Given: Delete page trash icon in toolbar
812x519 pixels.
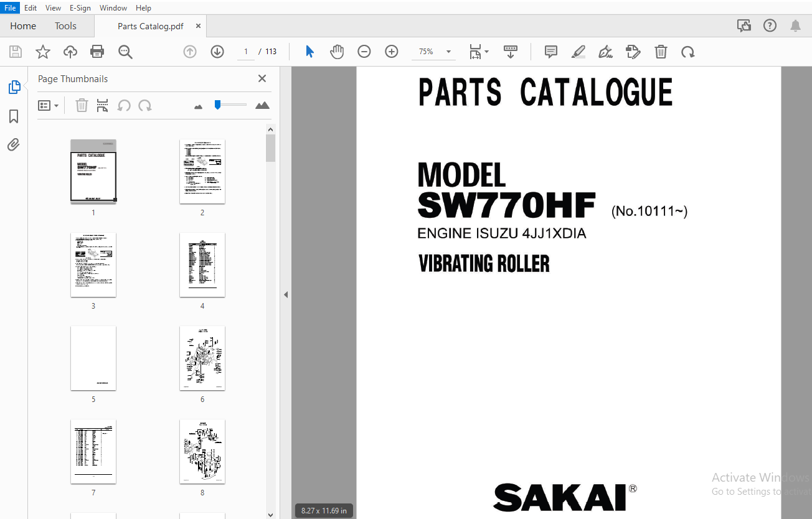Looking at the screenshot, I should pos(661,52).
